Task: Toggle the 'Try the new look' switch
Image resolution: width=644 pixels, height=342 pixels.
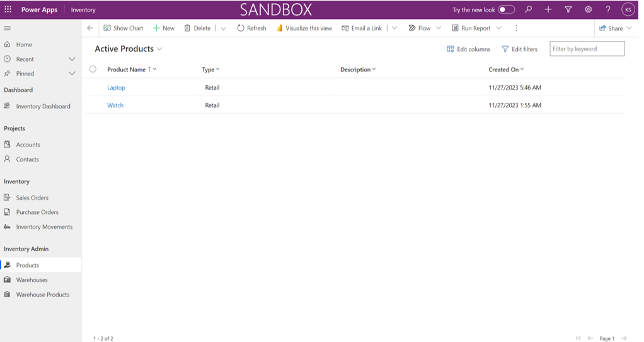Action: click(506, 10)
